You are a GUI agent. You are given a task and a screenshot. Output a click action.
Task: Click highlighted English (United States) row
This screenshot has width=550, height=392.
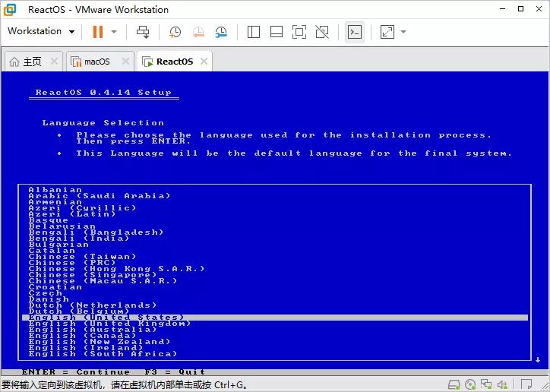(x=275, y=318)
